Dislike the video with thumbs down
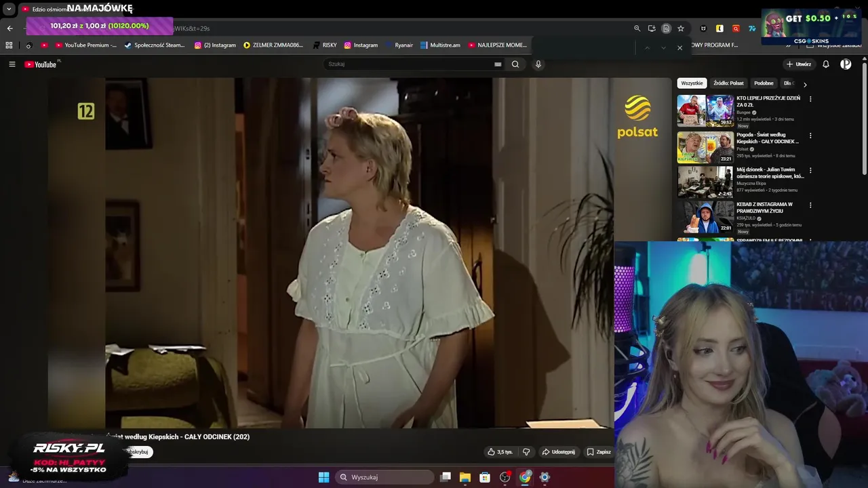This screenshot has height=488, width=868. click(x=526, y=452)
